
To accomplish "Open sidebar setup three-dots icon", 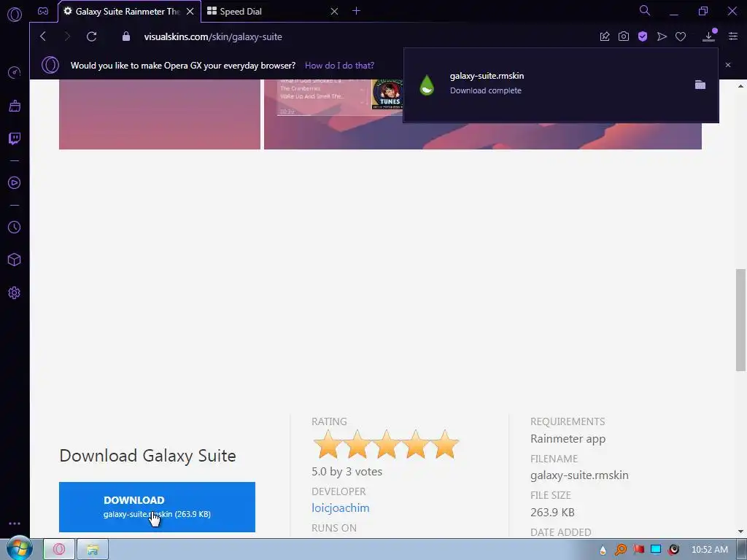I will [15, 524].
